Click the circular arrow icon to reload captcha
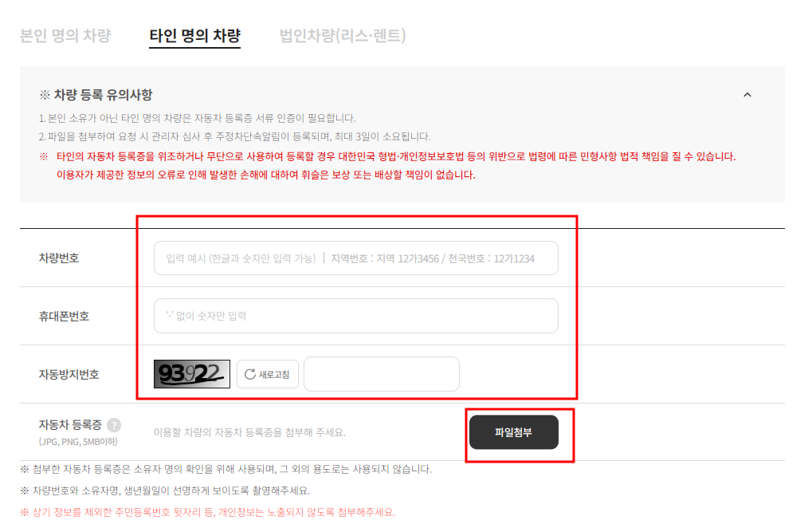This screenshot has height=528, width=812. tap(249, 374)
